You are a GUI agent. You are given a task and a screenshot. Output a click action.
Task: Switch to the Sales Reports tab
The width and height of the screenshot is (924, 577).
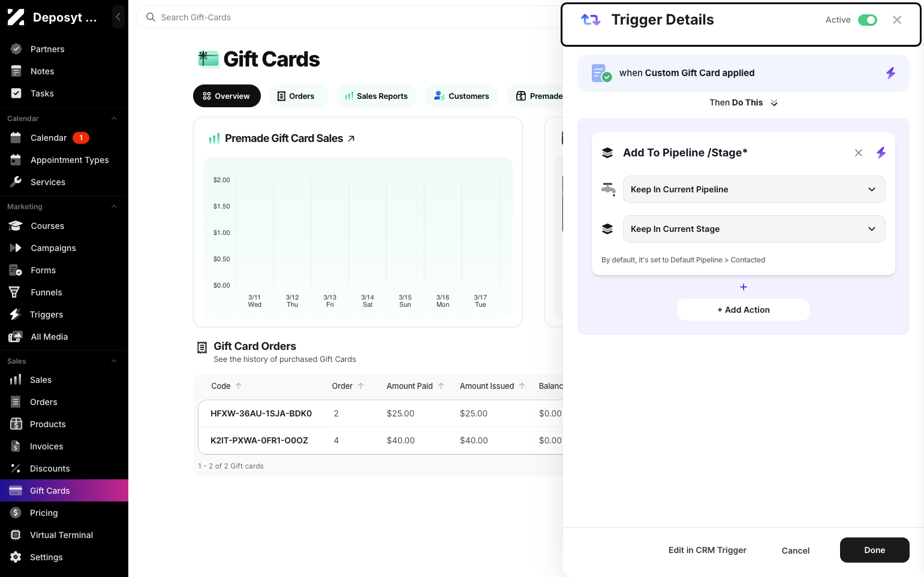coord(377,96)
